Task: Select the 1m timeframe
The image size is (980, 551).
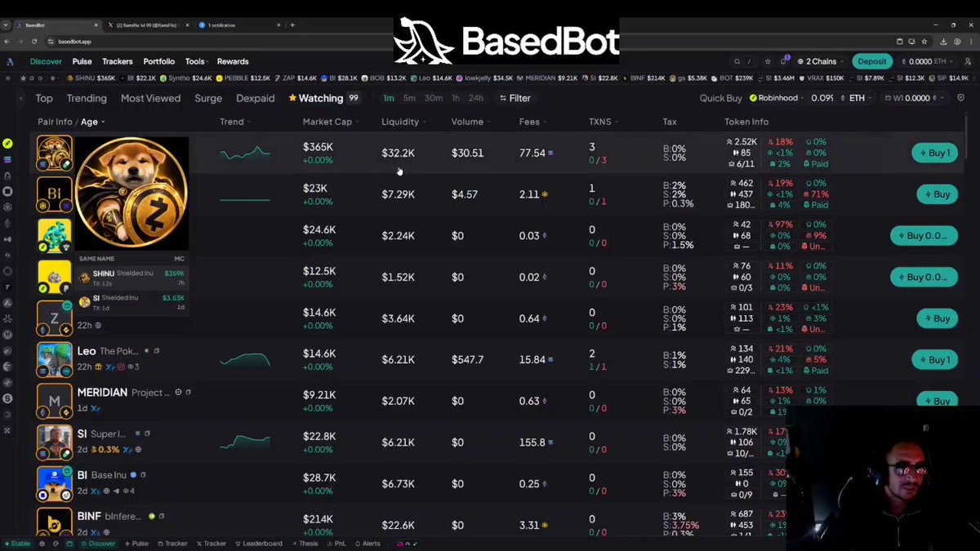Action: coord(389,98)
